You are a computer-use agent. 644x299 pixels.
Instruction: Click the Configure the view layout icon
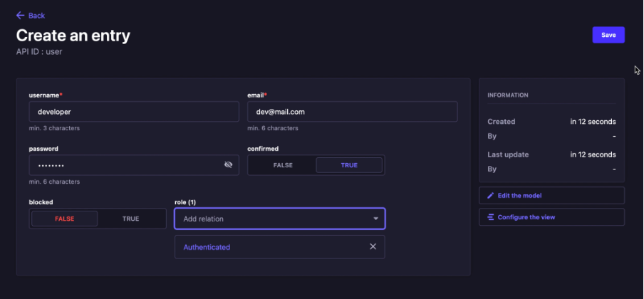(x=490, y=217)
